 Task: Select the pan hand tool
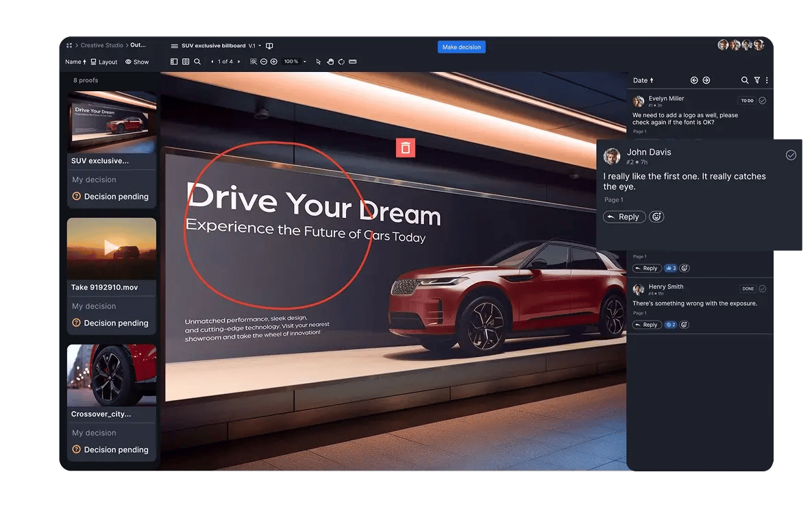tap(330, 62)
